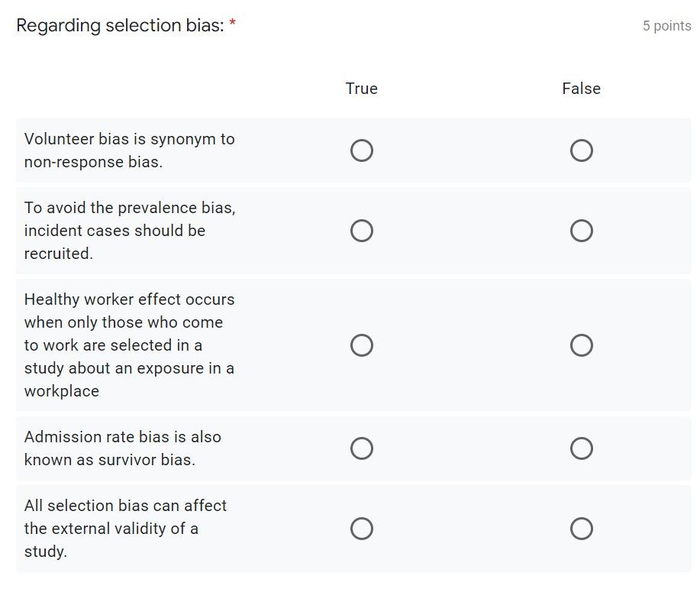This screenshot has height=605, width=700.
Task: Choose False for healthy worker effect row
Action: point(581,345)
